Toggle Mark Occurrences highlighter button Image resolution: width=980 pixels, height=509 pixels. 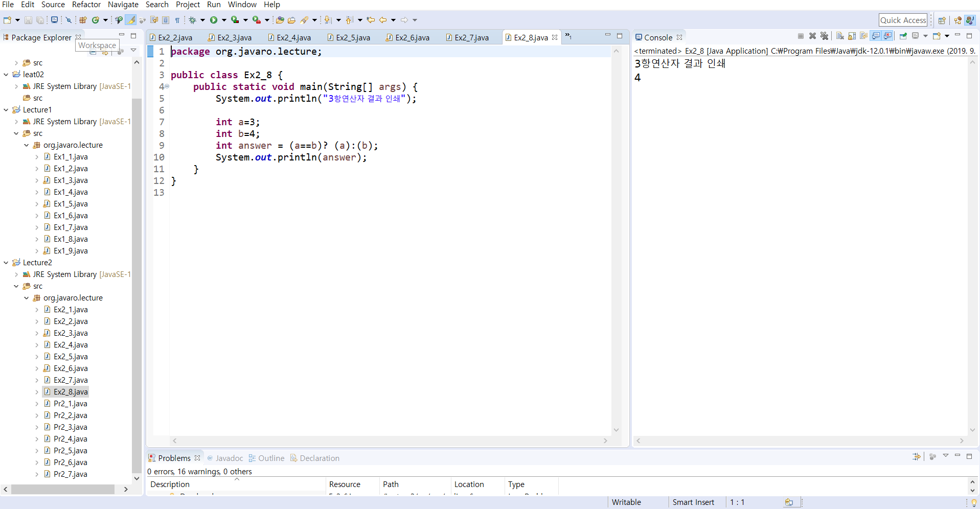click(x=131, y=20)
